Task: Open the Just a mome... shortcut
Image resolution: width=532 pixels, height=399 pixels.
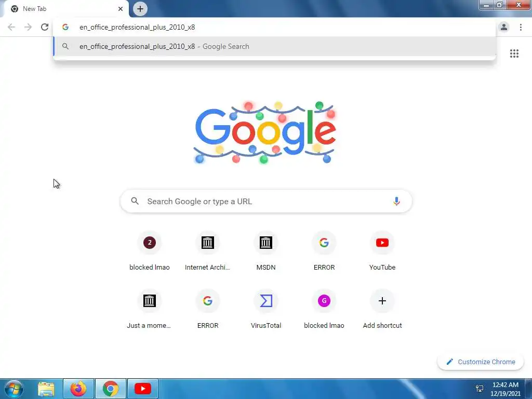Action: click(x=149, y=310)
